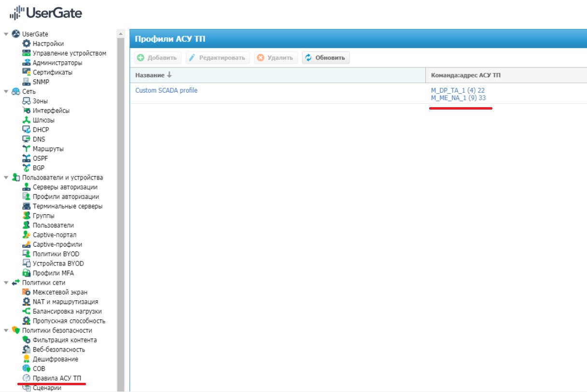This screenshot has height=392, width=587.
Task: Click the SNMP icon in tree
Action: click(27, 82)
